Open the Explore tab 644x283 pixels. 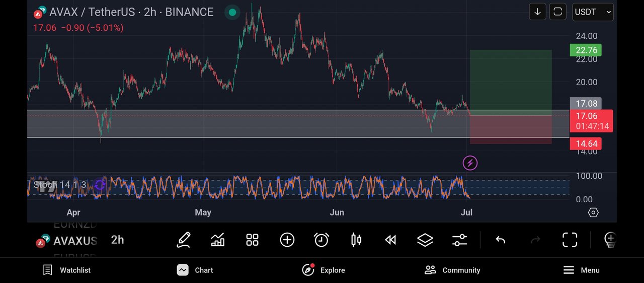[324, 270]
